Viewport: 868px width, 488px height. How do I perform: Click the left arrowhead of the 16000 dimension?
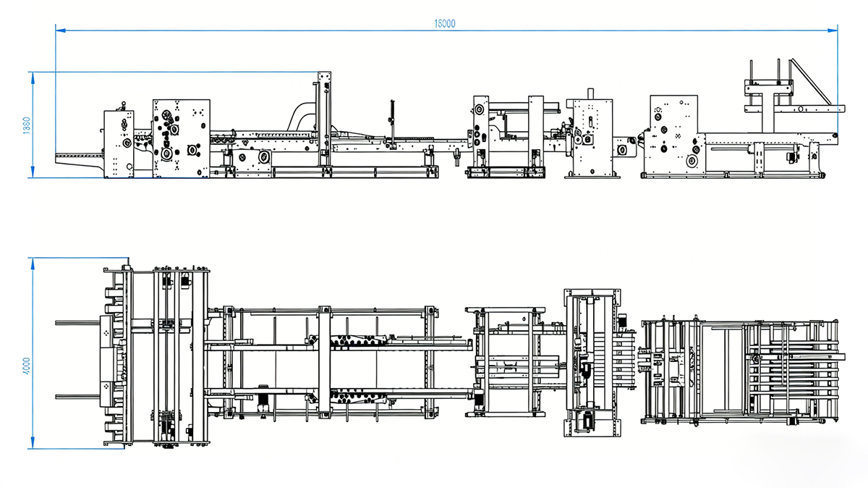click(60, 30)
